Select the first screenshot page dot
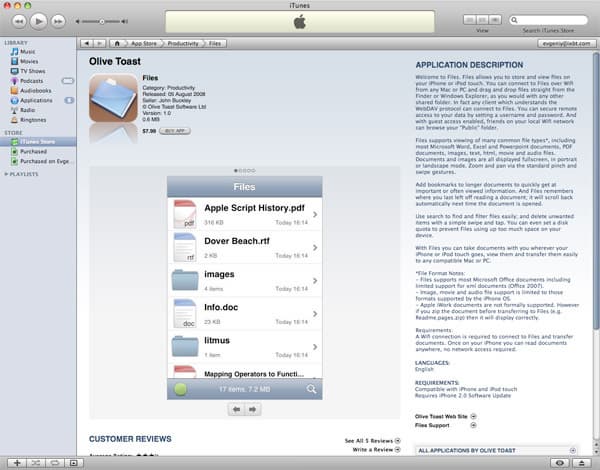The width and height of the screenshot is (600, 470). click(x=236, y=171)
